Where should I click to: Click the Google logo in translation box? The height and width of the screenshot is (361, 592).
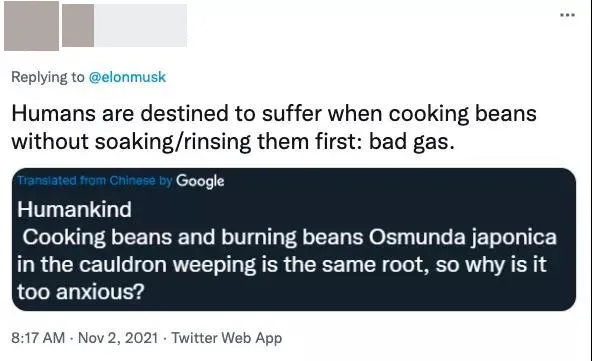click(x=200, y=181)
